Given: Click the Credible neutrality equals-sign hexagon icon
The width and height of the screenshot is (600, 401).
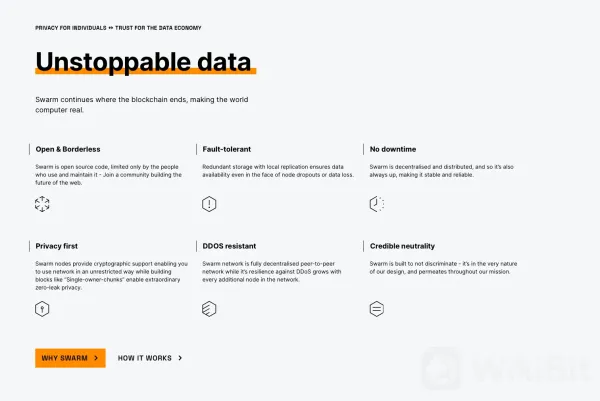Looking at the screenshot, I should click(377, 309).
